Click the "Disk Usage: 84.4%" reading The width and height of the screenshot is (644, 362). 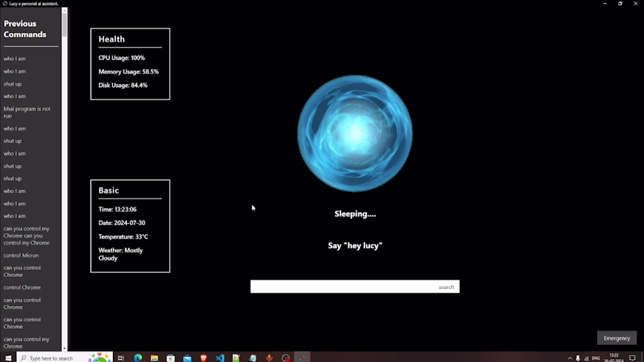[x=123, y=85]
